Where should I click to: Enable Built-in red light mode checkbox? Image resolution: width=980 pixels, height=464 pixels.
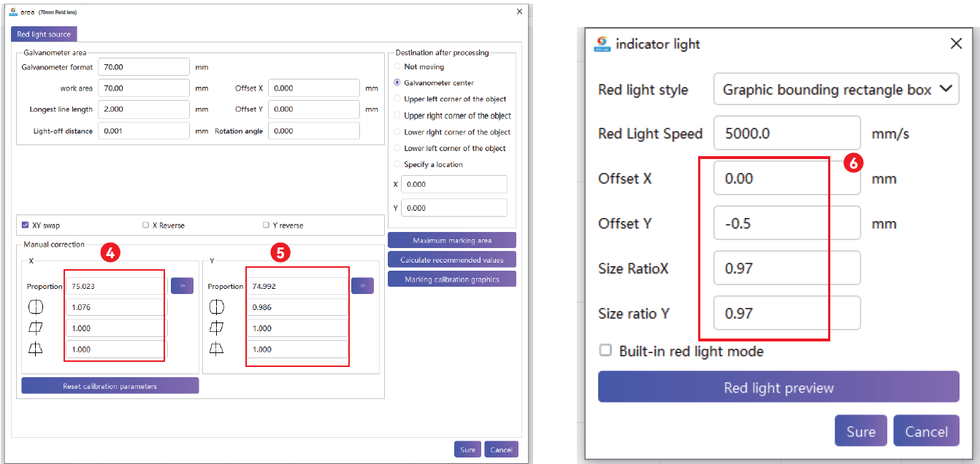click(x=605, y=351)
